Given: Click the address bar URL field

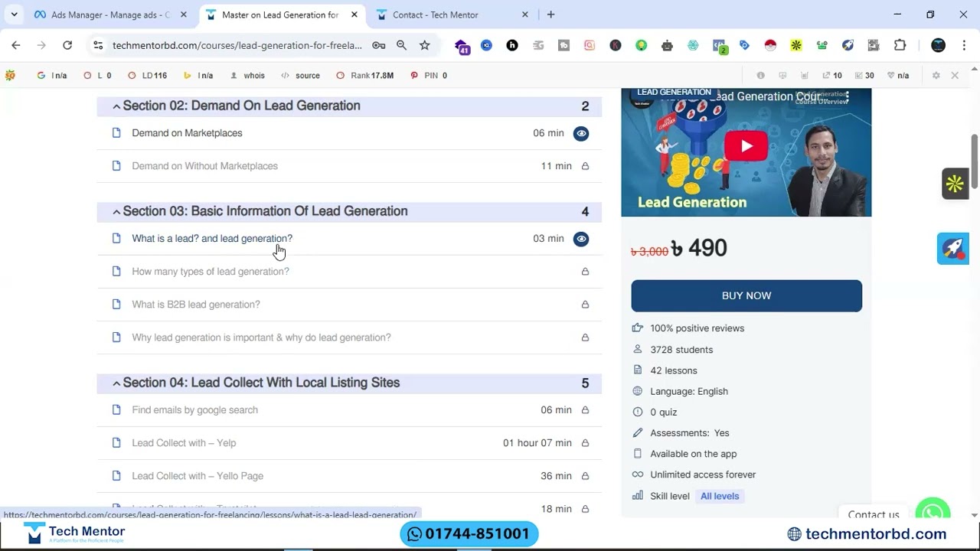Looking at the screenshot, I should [x=237, y=45].
